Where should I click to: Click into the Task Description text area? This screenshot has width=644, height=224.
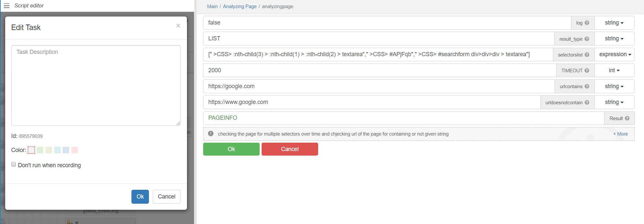(x=96, y=86)
